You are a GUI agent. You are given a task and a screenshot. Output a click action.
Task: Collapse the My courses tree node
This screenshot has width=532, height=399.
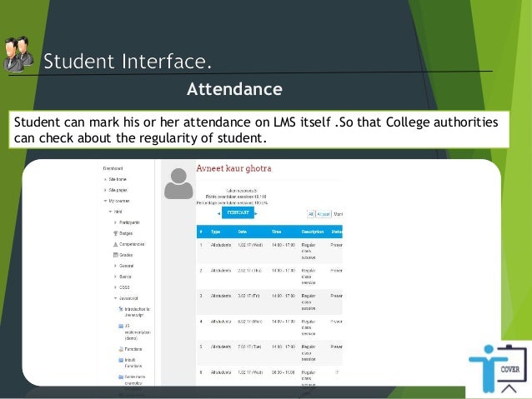click(105, 201)
